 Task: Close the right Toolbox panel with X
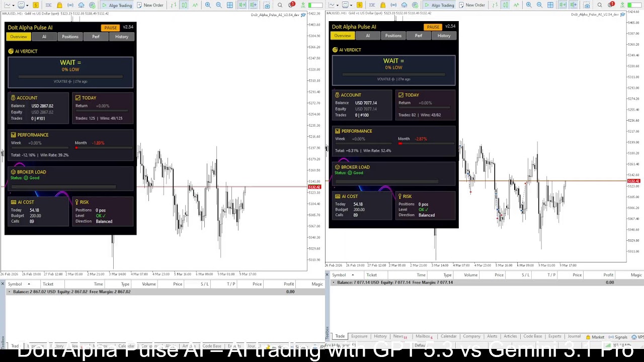point(327,275)
